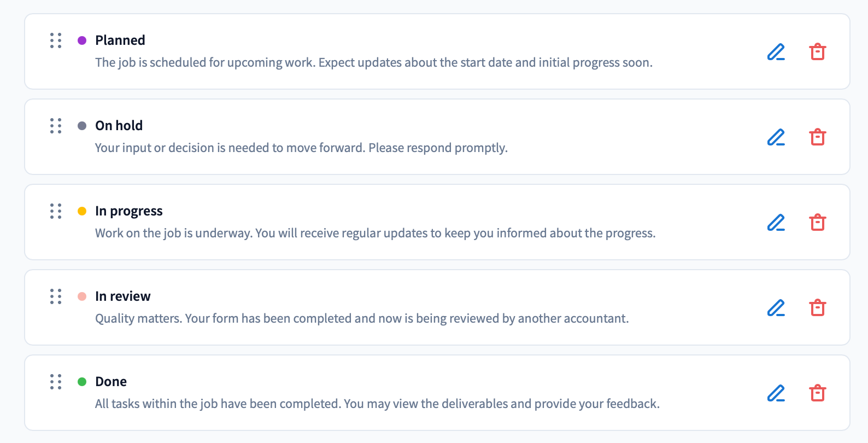Click the green Done color dot

point(82,382)
